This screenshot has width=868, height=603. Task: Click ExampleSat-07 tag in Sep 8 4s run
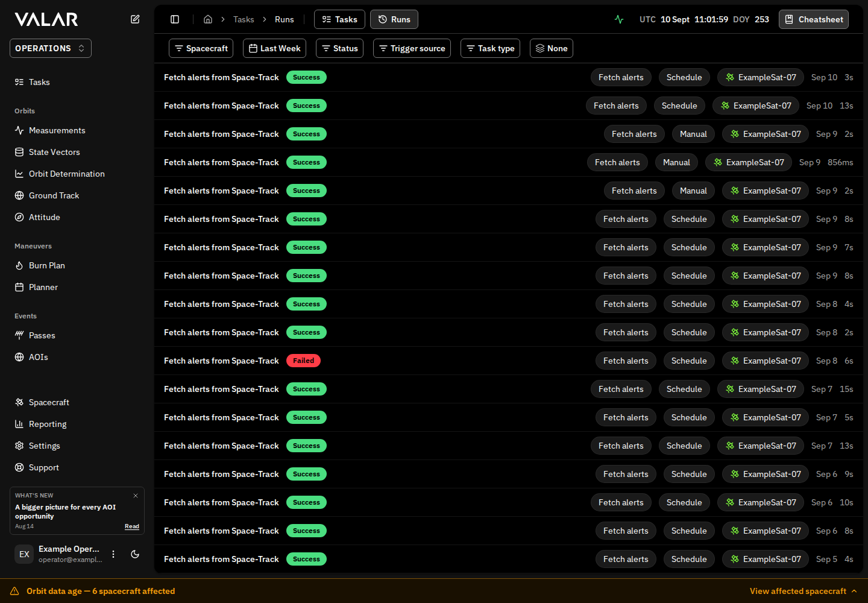[766, 304]
